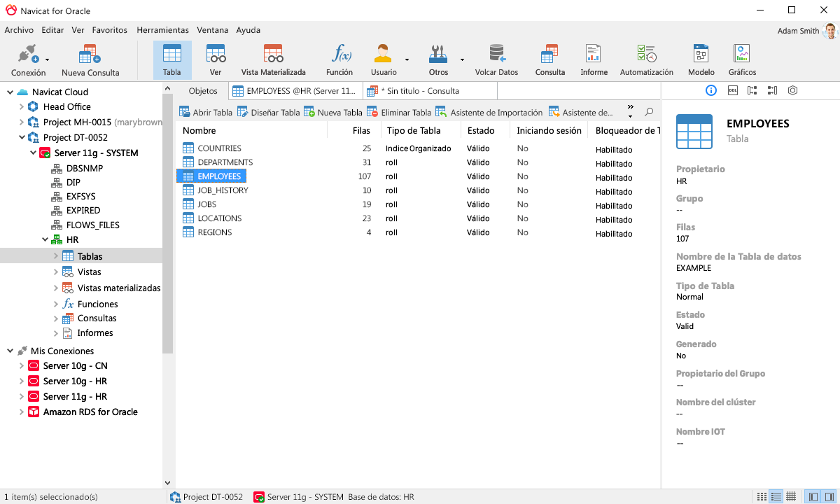The image size is (840, 504).
Task: Switch to the EMPLOYEES @HR tab
Action: pyautogui.click(x=295, y=90)
